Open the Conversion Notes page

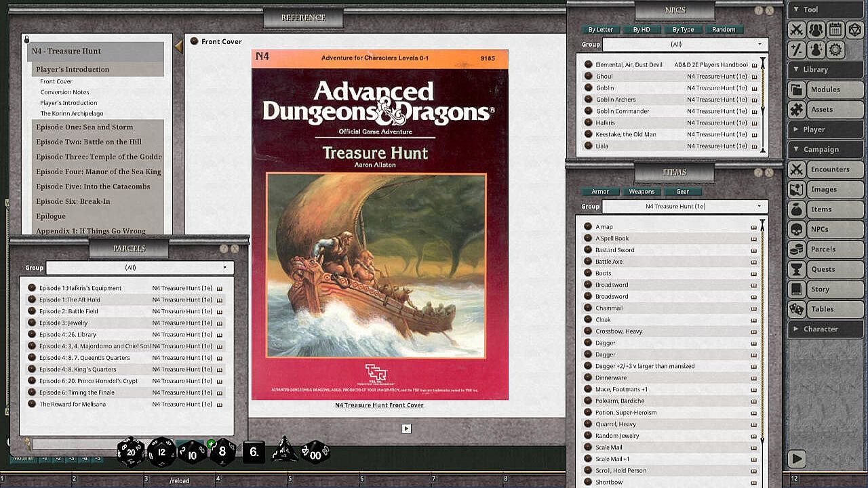tap(64, 92)
